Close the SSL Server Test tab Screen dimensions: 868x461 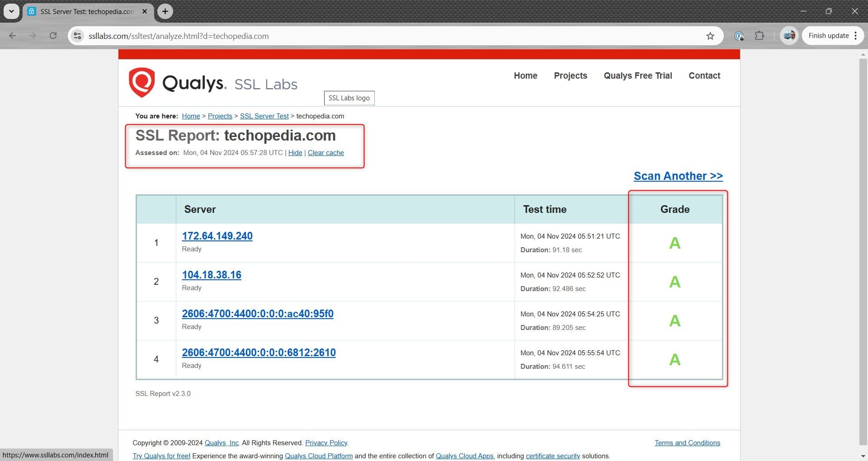[145, 11]
